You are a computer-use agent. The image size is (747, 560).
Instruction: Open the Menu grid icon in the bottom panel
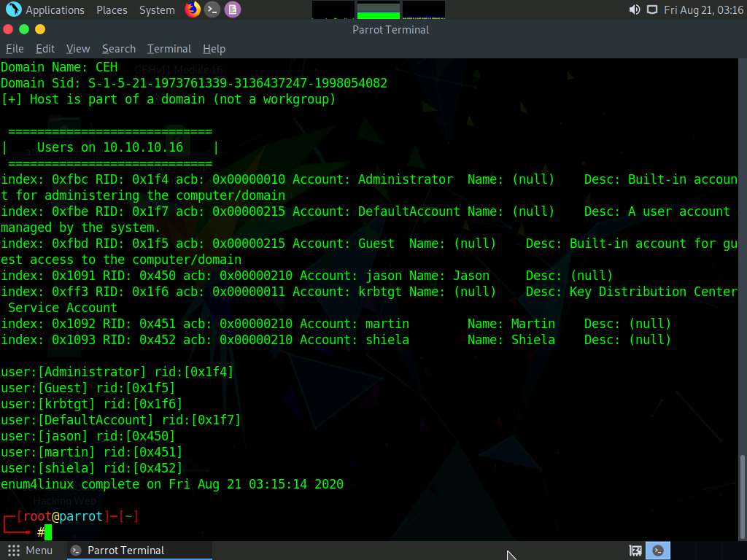point(14,551)
